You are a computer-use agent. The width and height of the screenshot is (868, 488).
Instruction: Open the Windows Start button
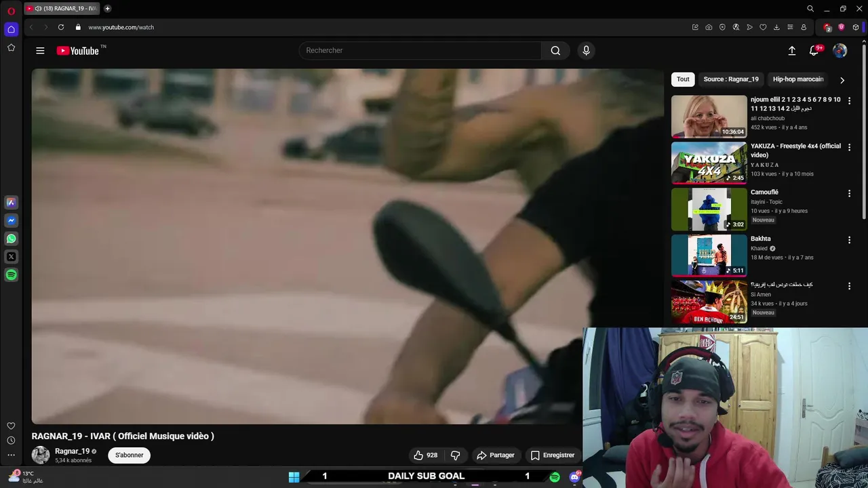(294, 477)
